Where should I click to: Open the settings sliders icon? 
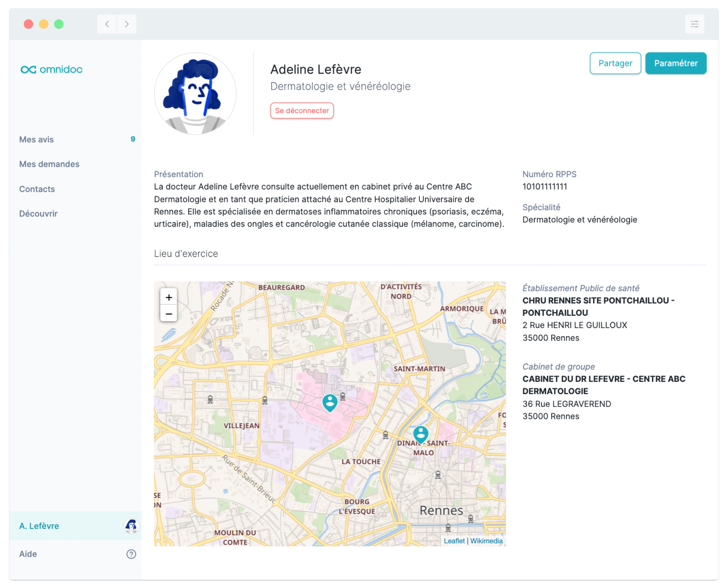[694, 24]
